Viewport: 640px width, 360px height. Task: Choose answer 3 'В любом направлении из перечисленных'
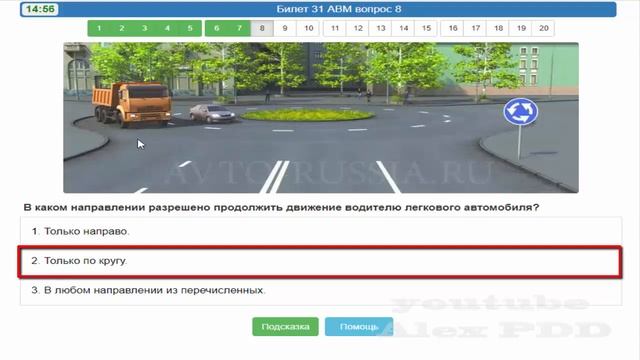click(321, 291)
